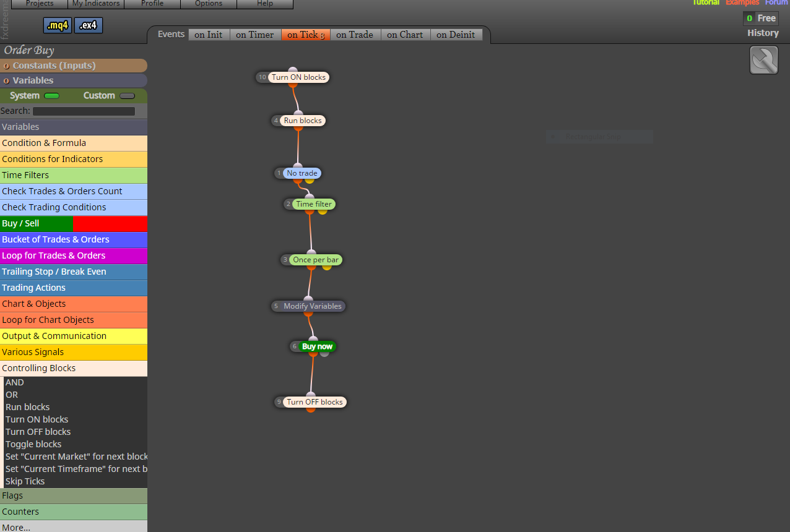The height and width of the screenshot is (532, 790).
Task: Expand the Variables block category
Action: 74,127
